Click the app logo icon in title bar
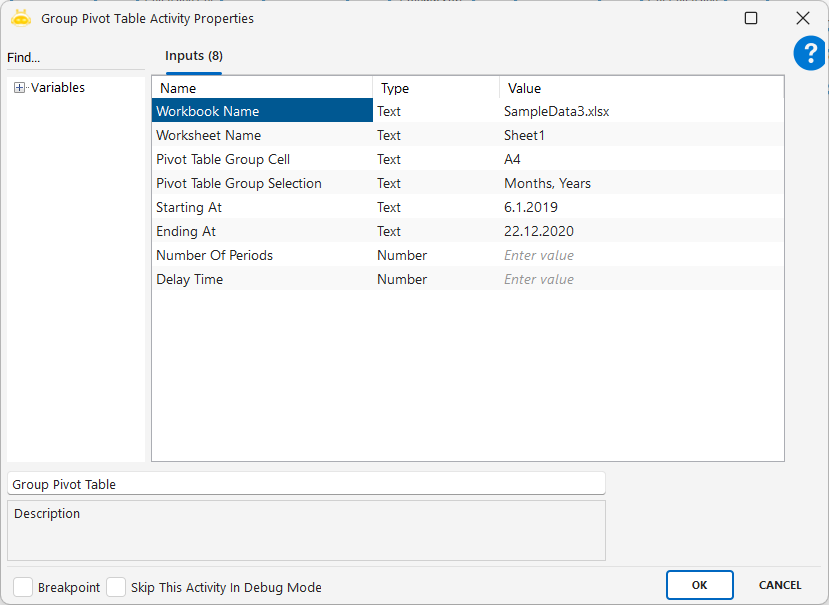The height and width of the screenshot is (605, 829). tap(21, 18)
